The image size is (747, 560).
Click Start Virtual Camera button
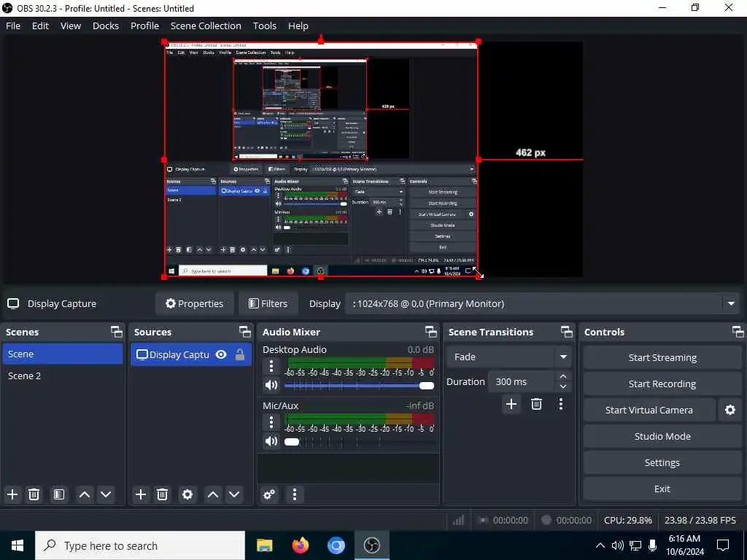click(649, 410)
